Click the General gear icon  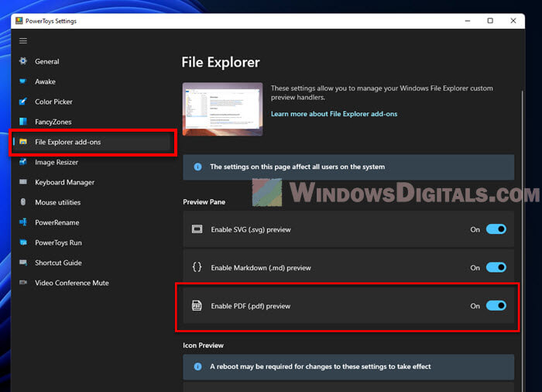(23, 61)
